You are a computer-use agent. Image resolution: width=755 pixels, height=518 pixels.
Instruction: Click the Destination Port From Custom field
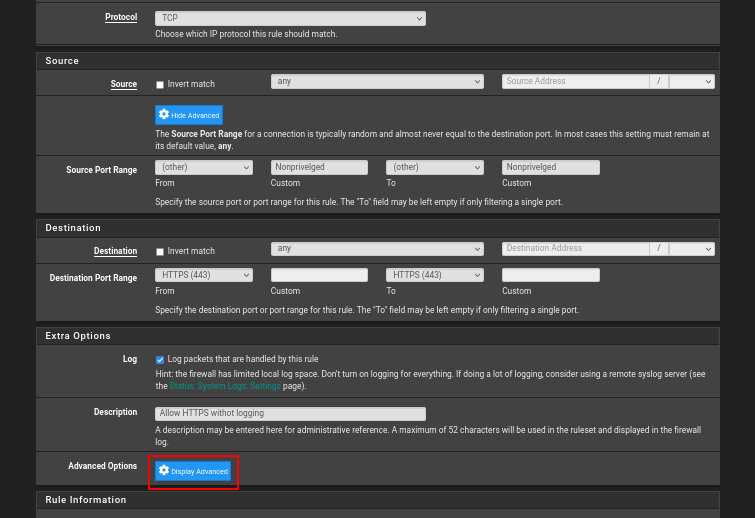click(319, 275)
